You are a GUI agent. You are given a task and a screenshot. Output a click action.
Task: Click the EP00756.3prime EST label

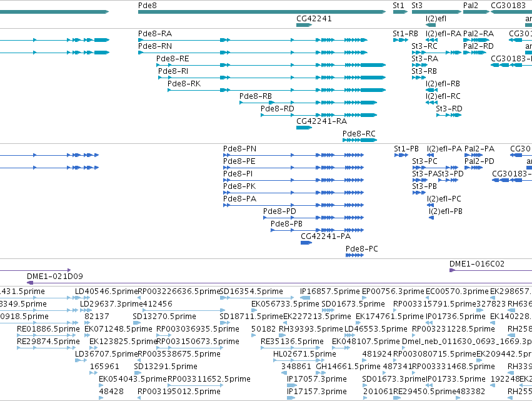click(393, 292)
